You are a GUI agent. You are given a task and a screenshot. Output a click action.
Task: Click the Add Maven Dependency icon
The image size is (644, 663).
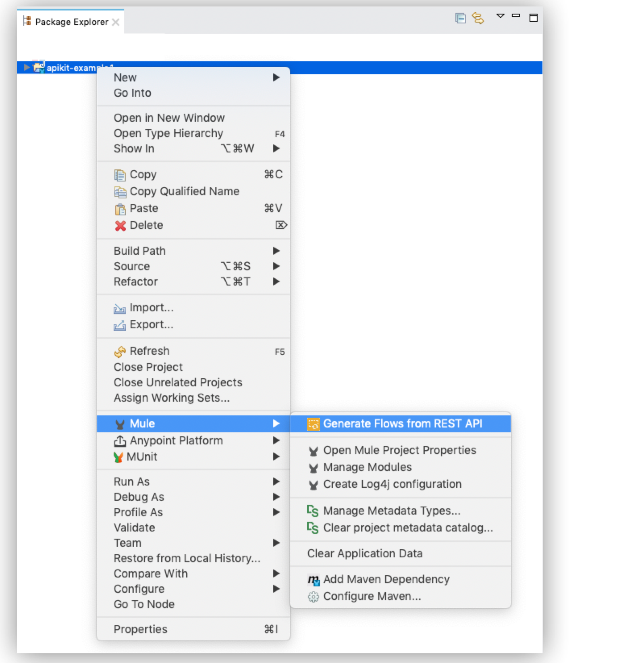pos(313,580)
